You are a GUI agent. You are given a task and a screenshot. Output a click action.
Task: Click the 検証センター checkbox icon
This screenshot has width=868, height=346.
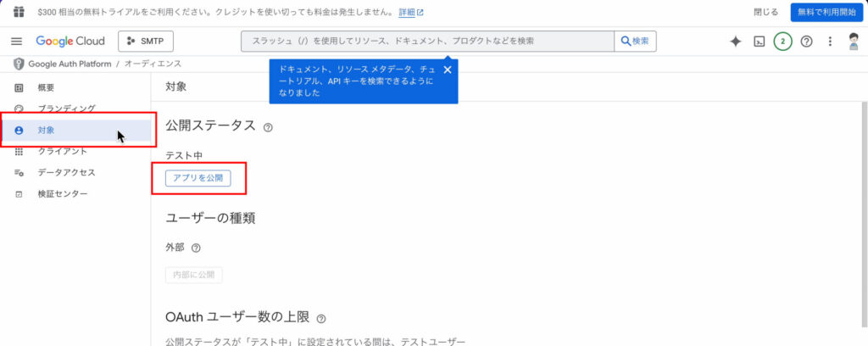click(x=19, y=193)
